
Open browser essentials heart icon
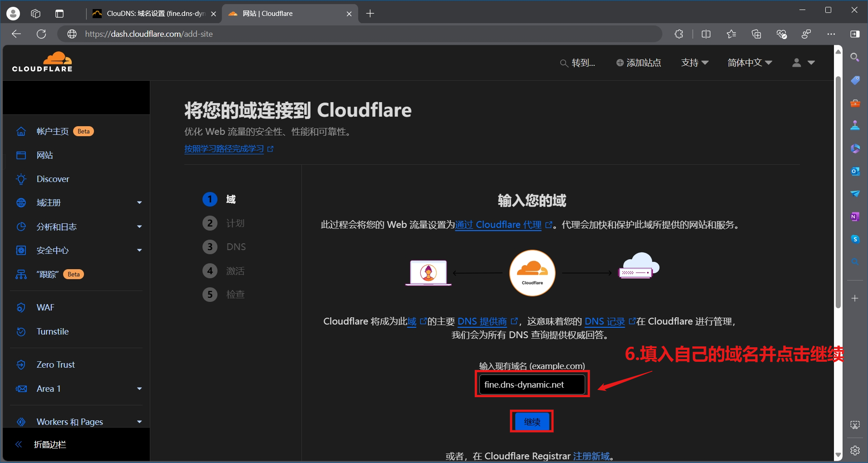tap(781, 34)
